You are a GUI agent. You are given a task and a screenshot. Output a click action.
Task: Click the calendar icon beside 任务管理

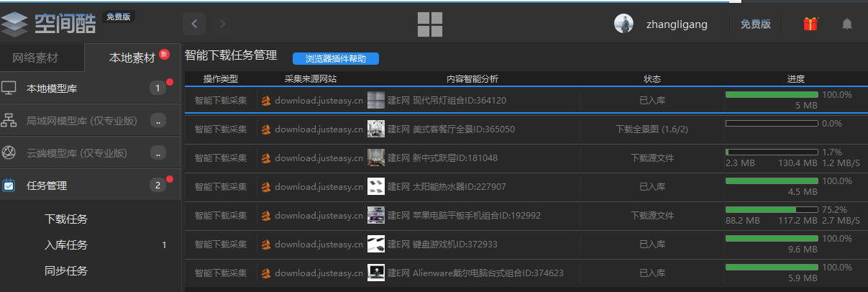click(9, 185)
